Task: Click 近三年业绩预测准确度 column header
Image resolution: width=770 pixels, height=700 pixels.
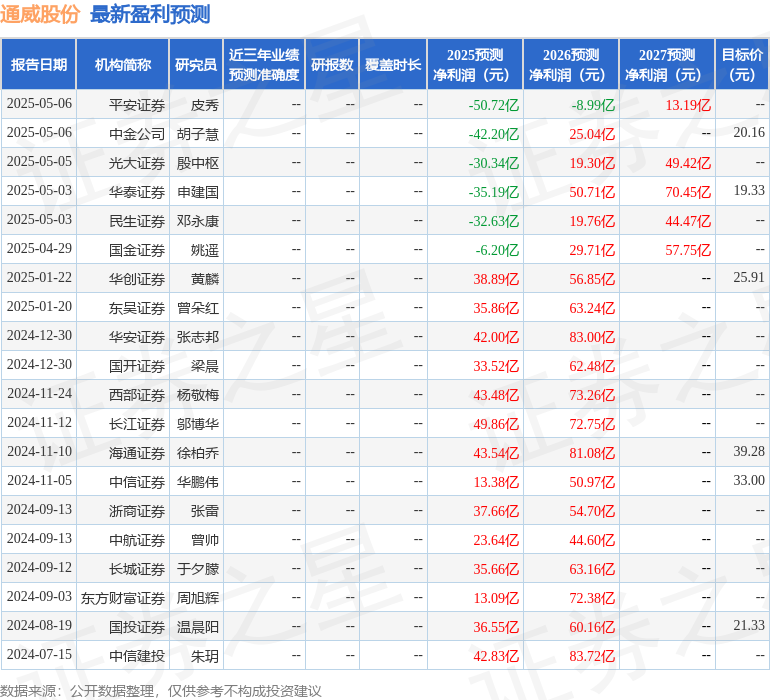Action: [264, 65]
